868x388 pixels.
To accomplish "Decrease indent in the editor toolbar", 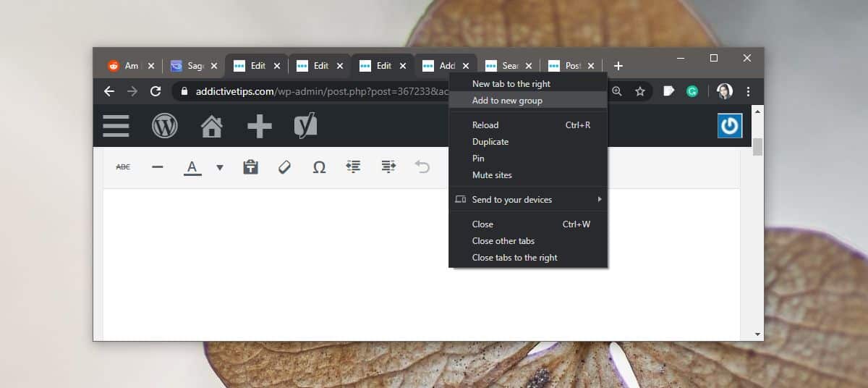I will point(353,166).
